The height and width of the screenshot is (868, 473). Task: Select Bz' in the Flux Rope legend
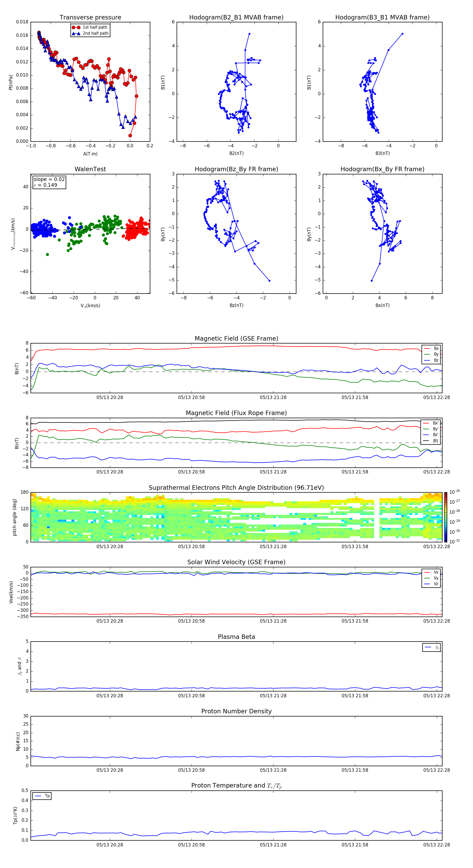431,435
